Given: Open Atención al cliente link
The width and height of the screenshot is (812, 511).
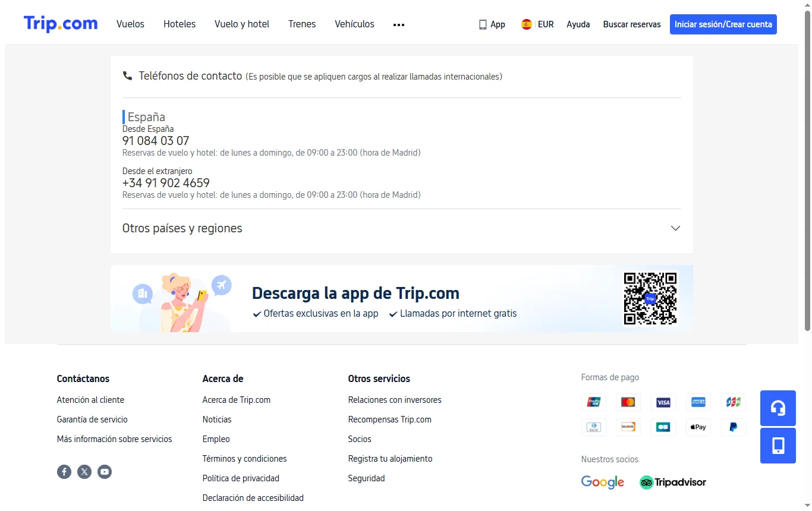Looking at the screenshot, I should 90,400.
